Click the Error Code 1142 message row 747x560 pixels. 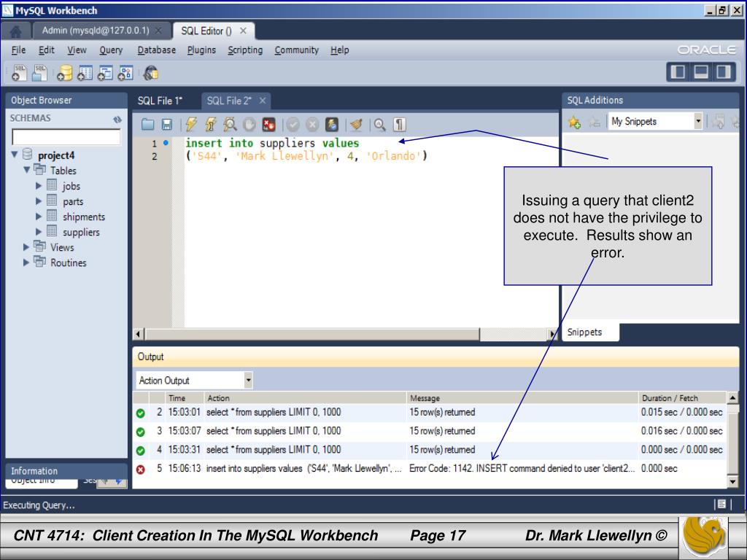[x=430, y=469]
